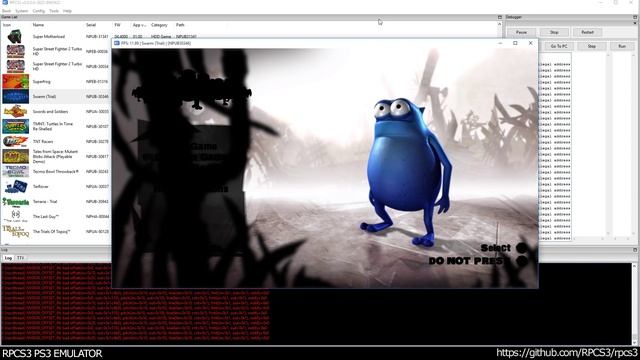Open the Help menu
This screenshot has height=360, width=640.
point(67,11)
